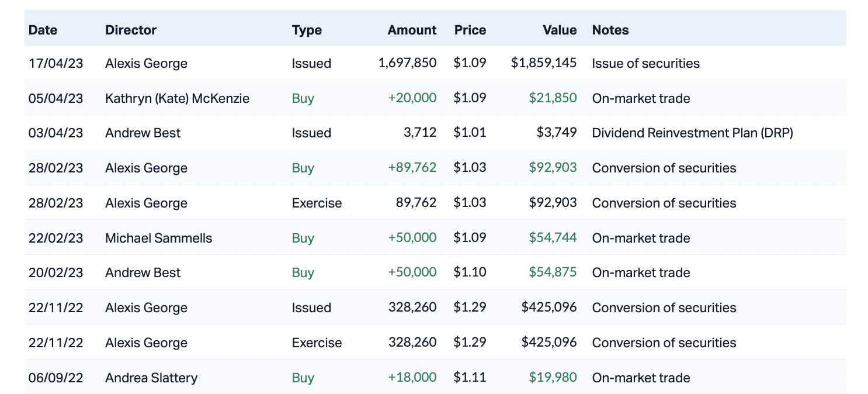Click the $54,744 value cell
Screen dimensions: 868x394
pyautogui.click(x=553, y=238)
